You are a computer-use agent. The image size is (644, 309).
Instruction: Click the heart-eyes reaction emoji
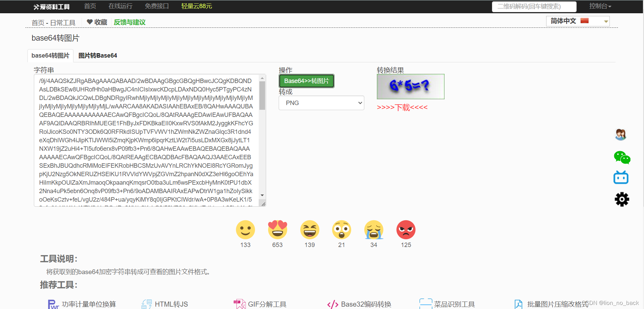pyautogui.click(x=277, y=230)
